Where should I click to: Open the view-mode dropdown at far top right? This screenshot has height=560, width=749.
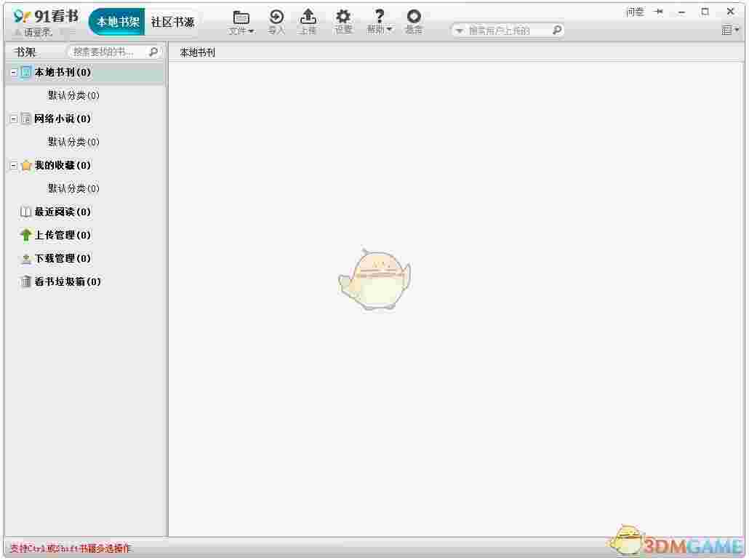click(729, 29)
